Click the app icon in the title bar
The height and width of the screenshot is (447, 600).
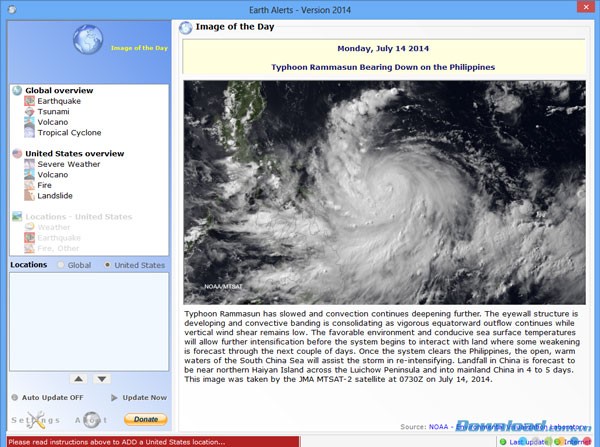click(x=12, y=10)
